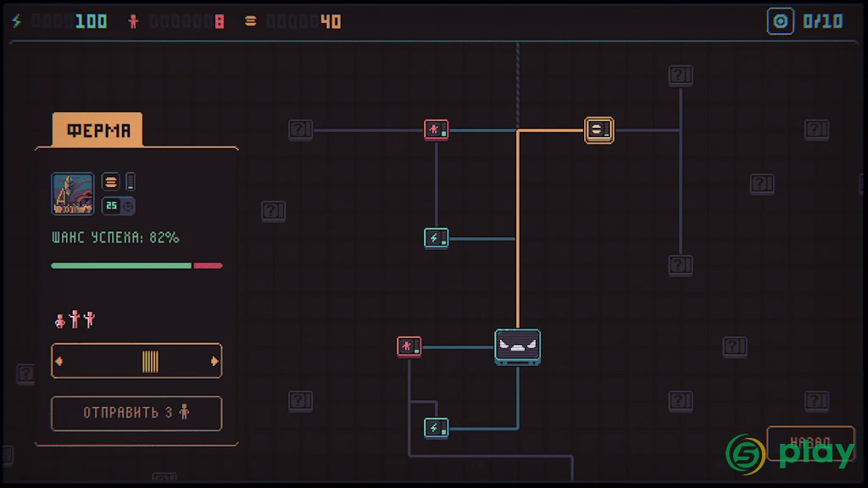Select the unknown node directly right of the base

coord(735,347)
